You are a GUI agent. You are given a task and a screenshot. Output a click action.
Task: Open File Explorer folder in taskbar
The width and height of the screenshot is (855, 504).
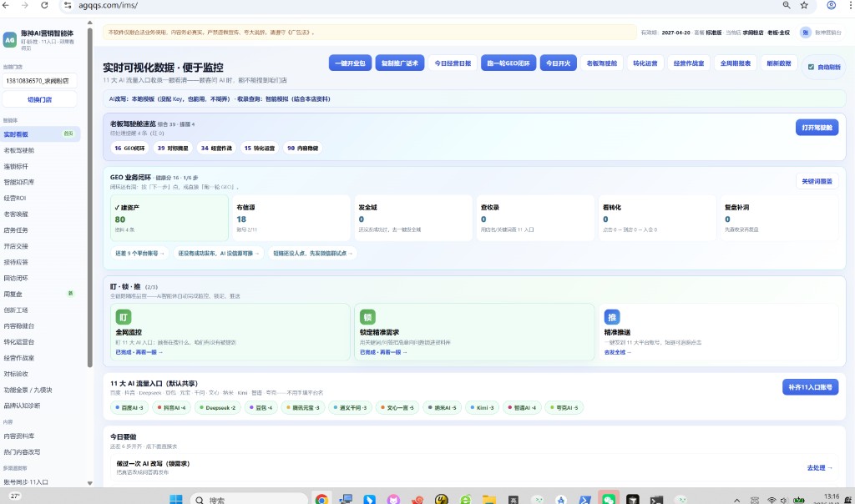(489, 499)
